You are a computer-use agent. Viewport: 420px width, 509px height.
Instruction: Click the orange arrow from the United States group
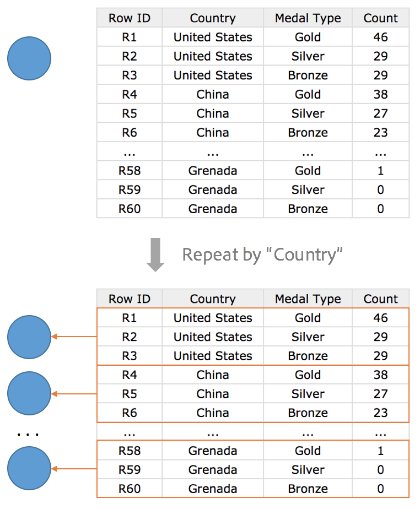(74, 337)
